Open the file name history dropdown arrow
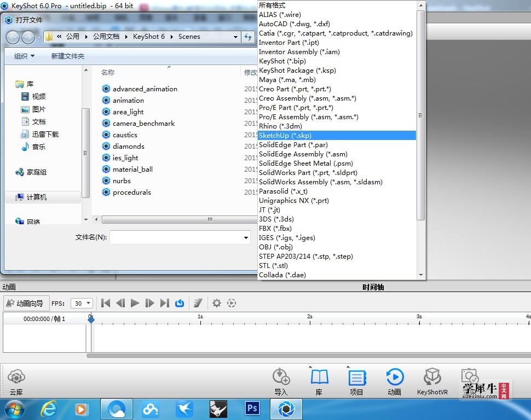531x420 pixels. (246, 237)
